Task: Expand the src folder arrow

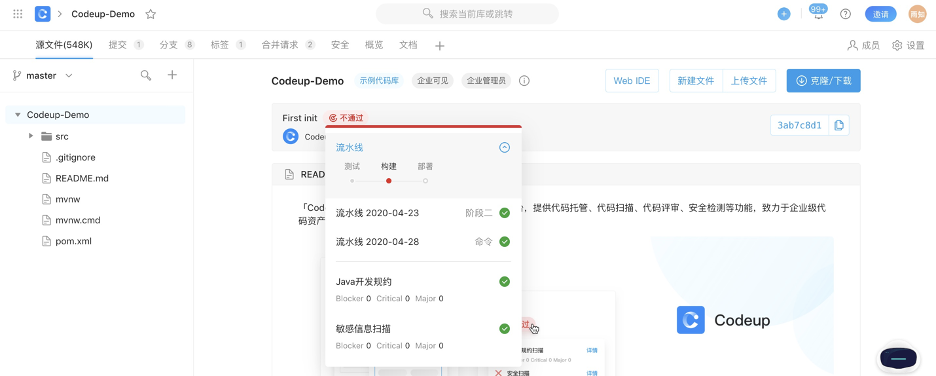Action: coord(30,136)
